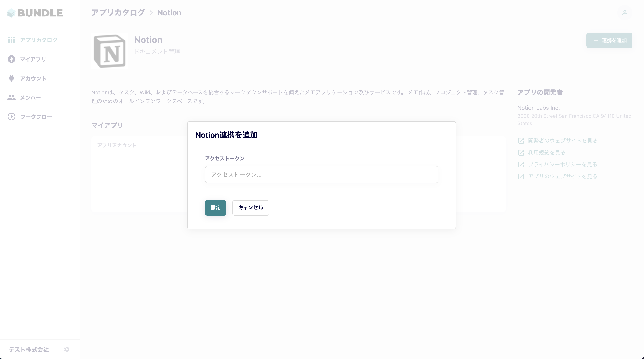Click the キャンセル button

click(x=250, y=208)
